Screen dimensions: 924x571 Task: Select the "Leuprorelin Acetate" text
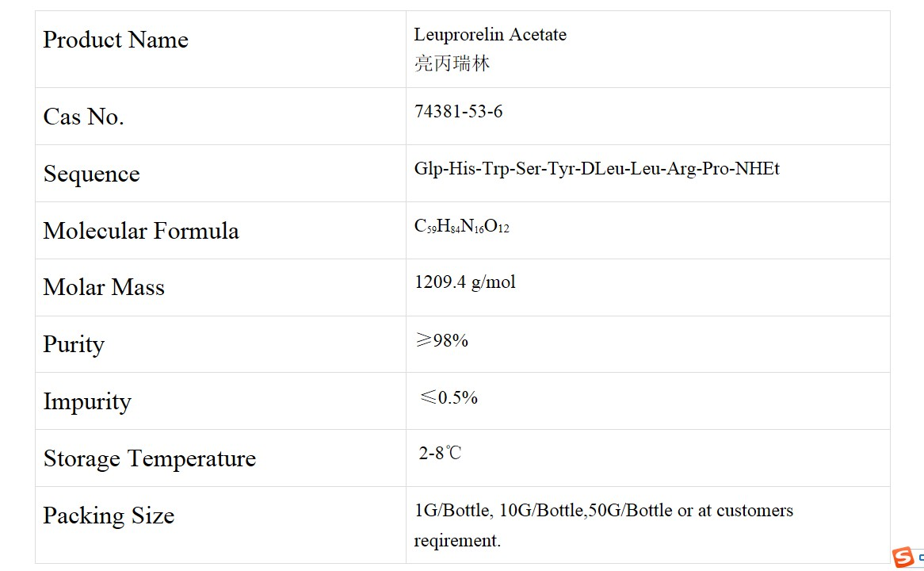tap(490, 34)
